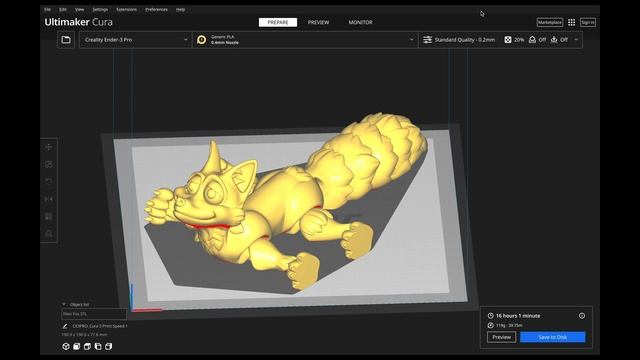Viewport: 640px width, 360px height.
Task: Open the Creality Ender-3 Pro printer dropdown
Action: tap(136, 40)
